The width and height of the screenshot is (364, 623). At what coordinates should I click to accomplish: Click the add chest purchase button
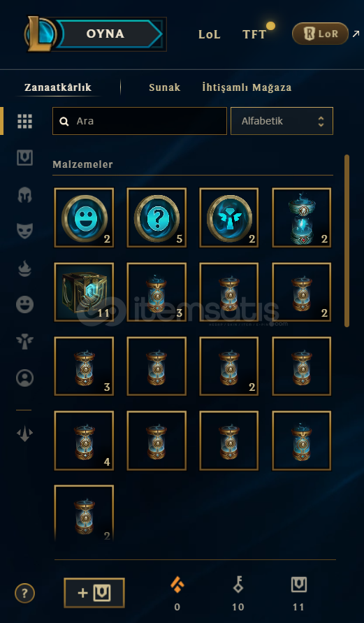[94, 593]
